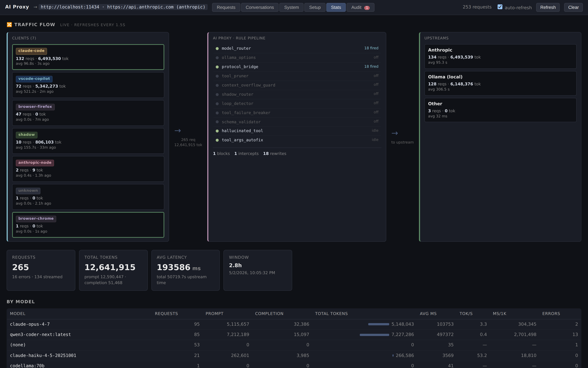Click the red Audit notification badge

coord(367,8)
